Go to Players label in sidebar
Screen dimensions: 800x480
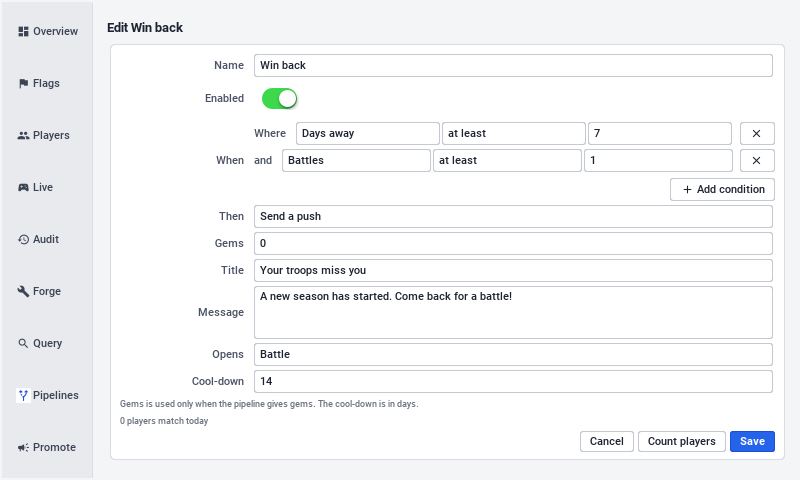(x=51, y=136)
